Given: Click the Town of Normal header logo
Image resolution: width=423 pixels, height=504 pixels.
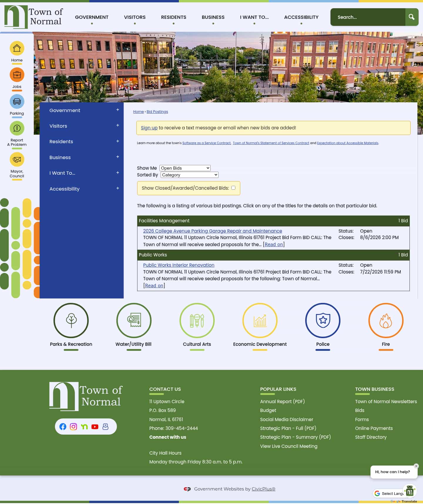Looking at the screenshot, I should 33,17.
